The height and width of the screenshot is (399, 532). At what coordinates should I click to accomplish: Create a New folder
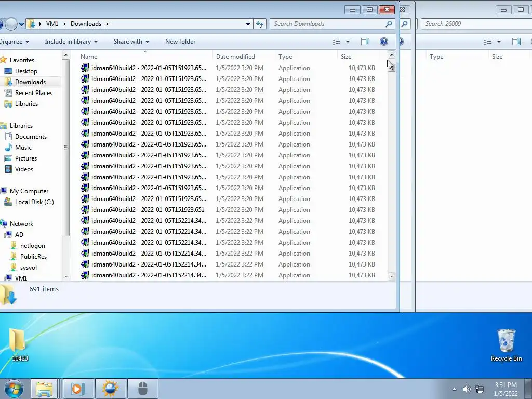pyautogui.click(x=180, y=42)
